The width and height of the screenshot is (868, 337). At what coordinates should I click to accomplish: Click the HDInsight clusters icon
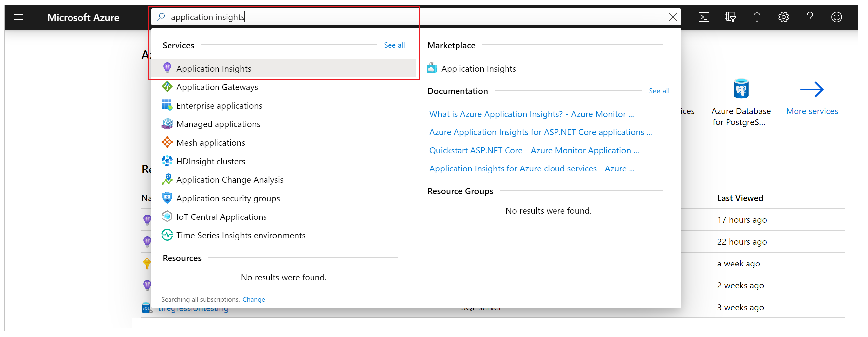[x=167, y=161]
